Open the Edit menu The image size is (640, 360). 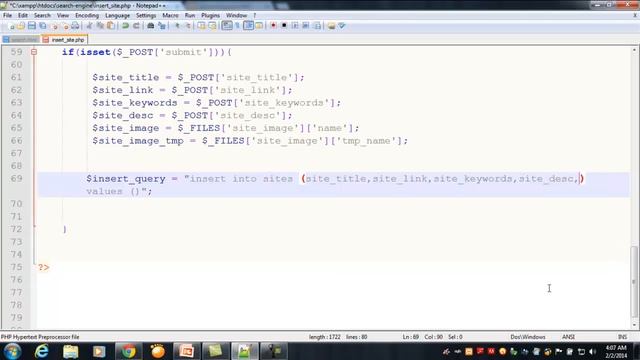point(23,15)
